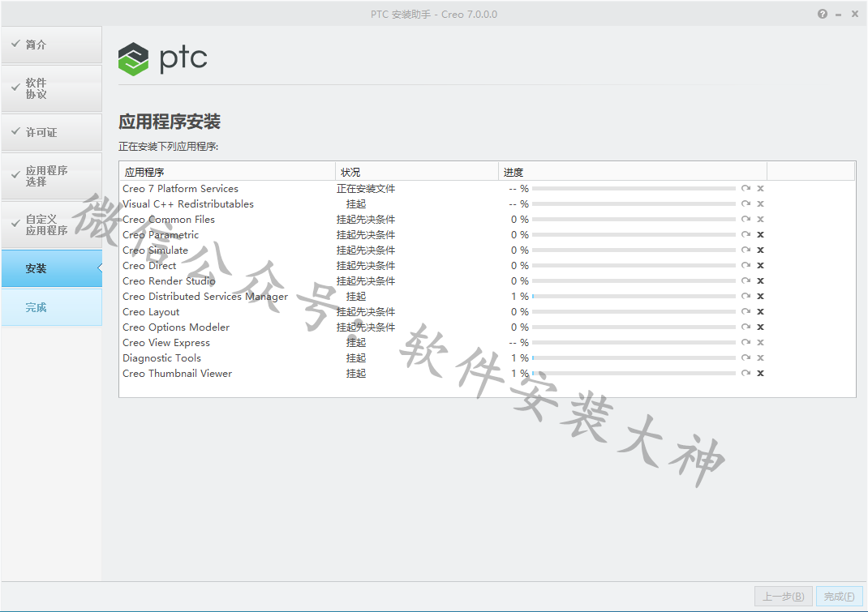
Task: Go to 软件协议 sidebar step
Action: (x=51, y=88)
